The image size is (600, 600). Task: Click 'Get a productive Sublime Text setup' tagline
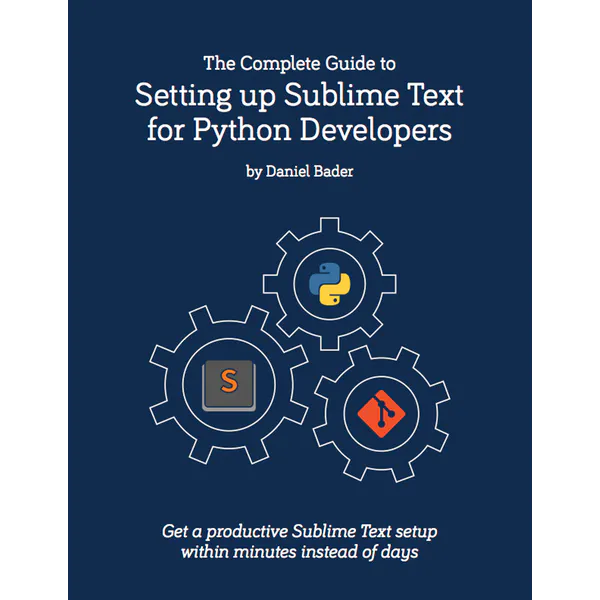pyautogui.click(x=299, y=532)
